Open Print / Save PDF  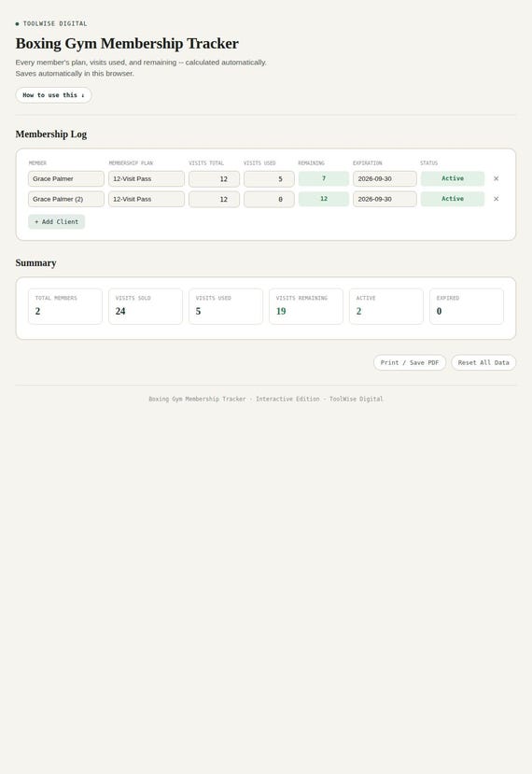tap(410, 362)
